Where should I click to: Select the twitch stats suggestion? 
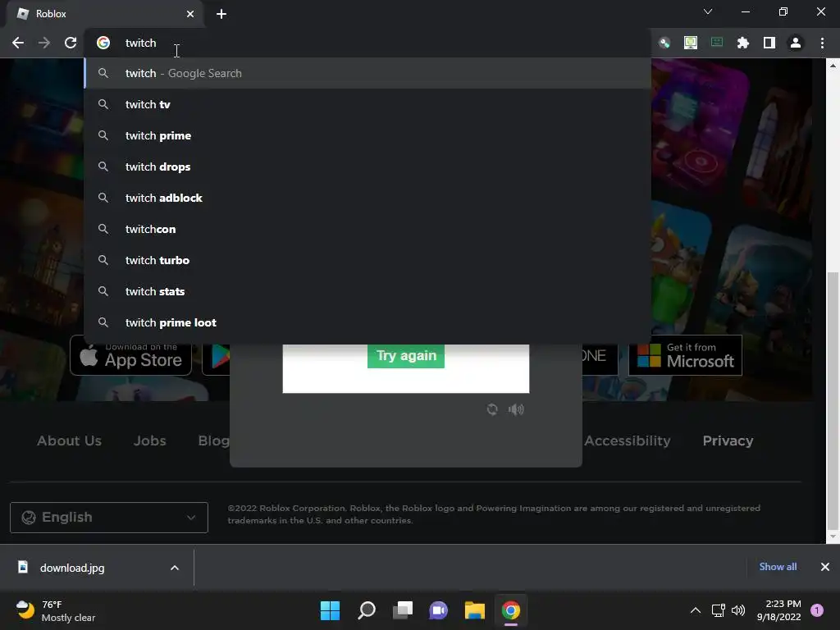[x=367, y=291]
